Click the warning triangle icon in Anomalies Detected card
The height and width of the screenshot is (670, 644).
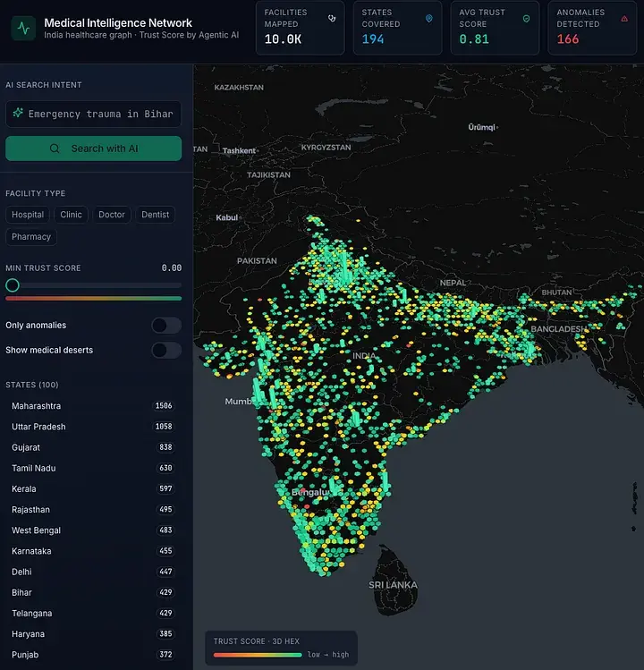pyautogui.click(x=624, y=19)
